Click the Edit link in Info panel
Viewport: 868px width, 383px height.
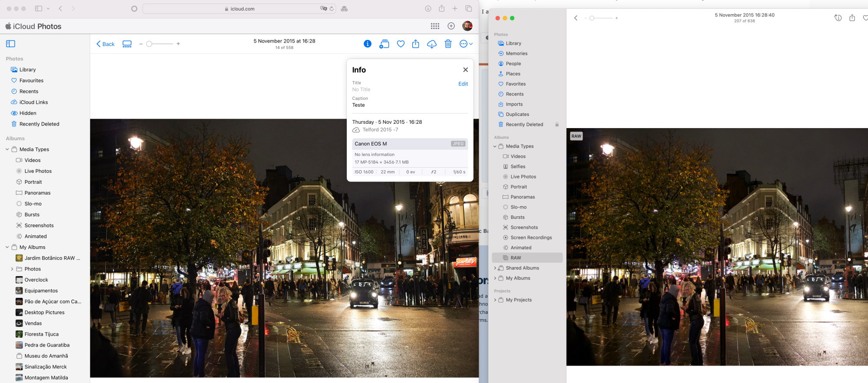click(x=463, y=84)
